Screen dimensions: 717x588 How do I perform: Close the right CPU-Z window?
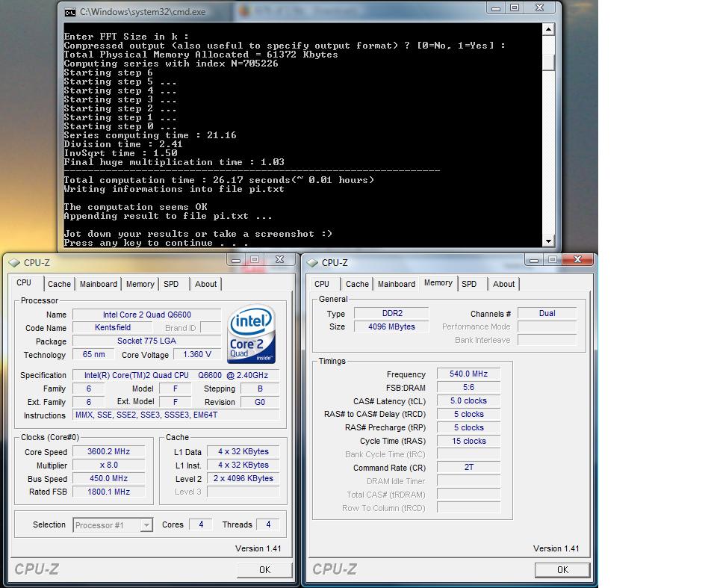click(577, 260)
